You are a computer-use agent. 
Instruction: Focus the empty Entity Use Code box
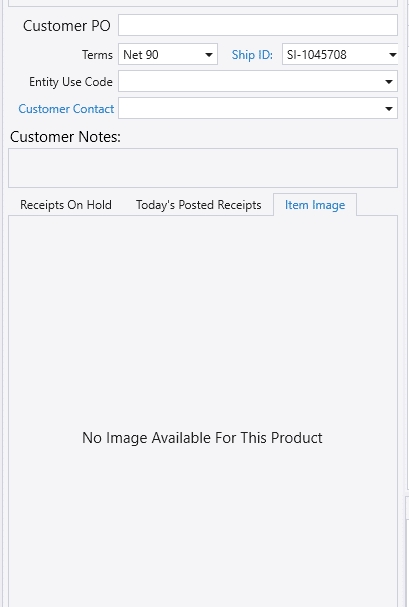point(250,81)
